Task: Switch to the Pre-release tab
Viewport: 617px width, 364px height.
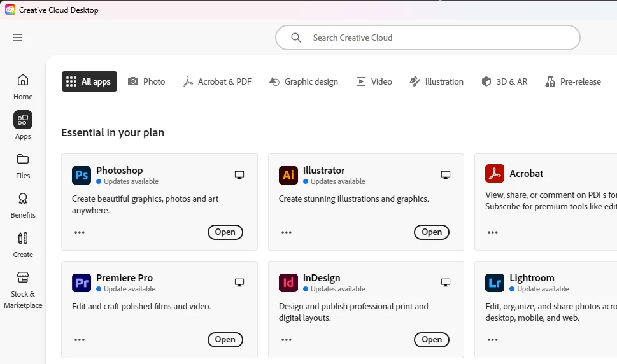Action: (573, 81)
